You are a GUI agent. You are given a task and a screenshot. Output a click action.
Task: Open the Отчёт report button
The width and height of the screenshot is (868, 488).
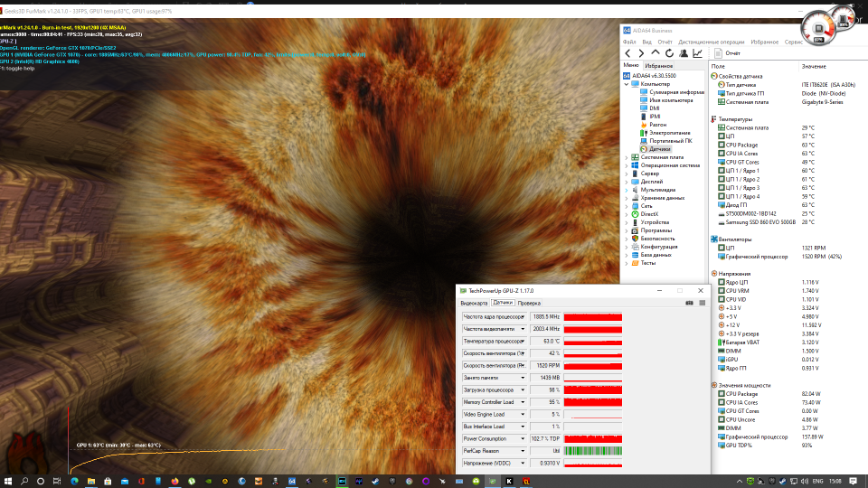(727, 53)
